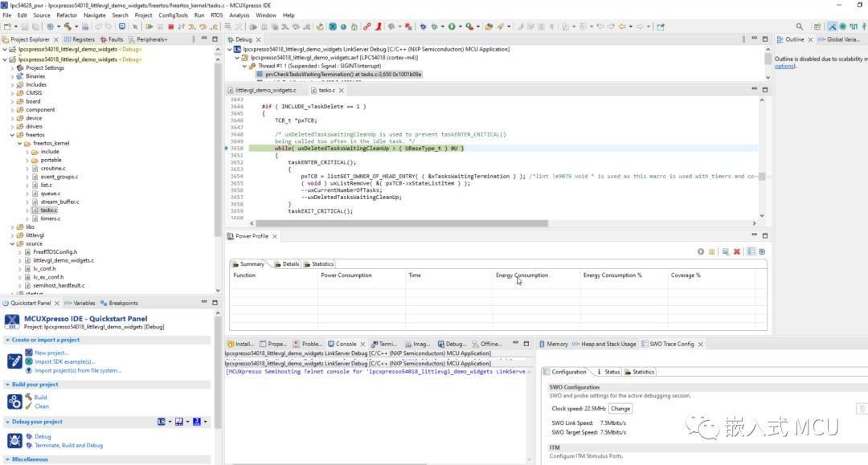
Task: Open the littlevgl_demo_widgets.c editor tab
Action: (x=262, y=90)
